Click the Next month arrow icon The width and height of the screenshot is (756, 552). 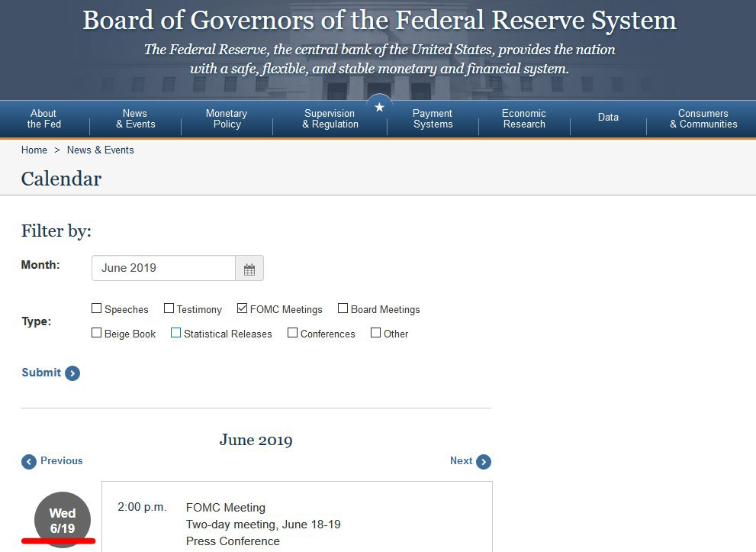tap(484, 462)
